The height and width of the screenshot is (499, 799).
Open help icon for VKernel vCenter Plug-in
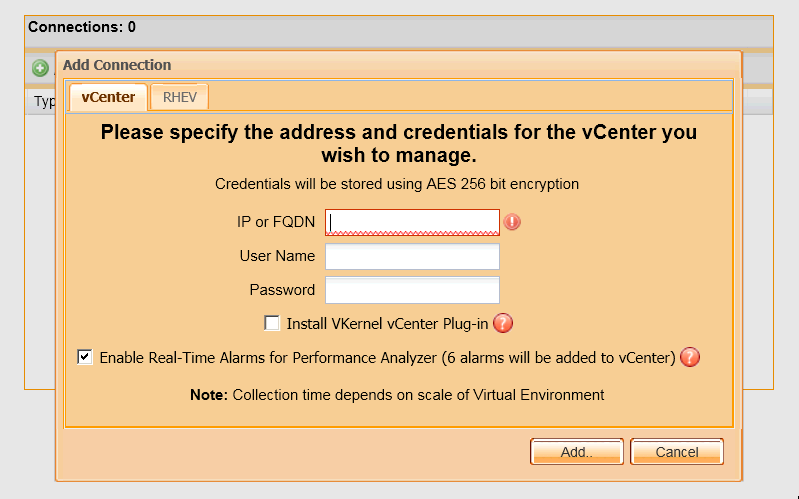pyautogui.click(x=503, y=323)
